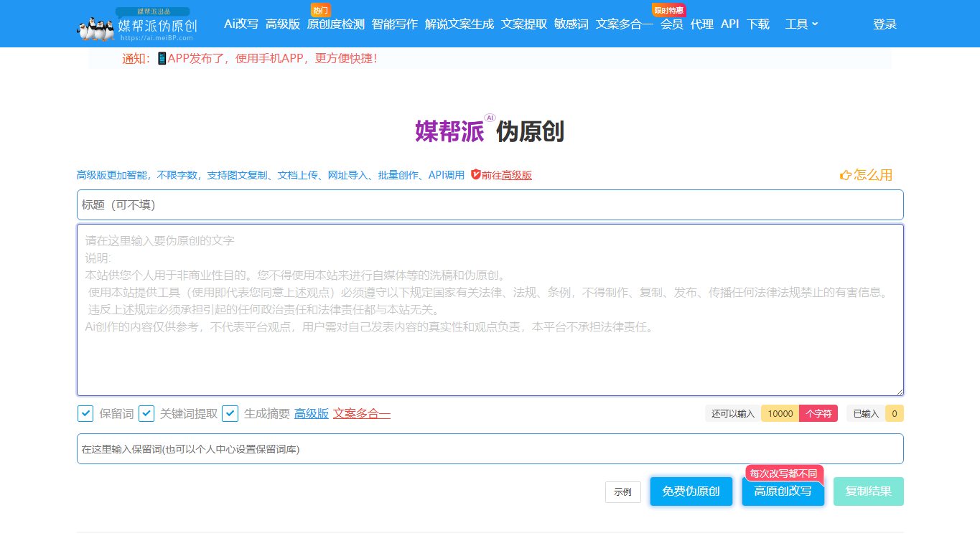The image size is (980, 551).
Task: Toggle the 生成摘要 checkbox
Action: click(x=230, y=413)
